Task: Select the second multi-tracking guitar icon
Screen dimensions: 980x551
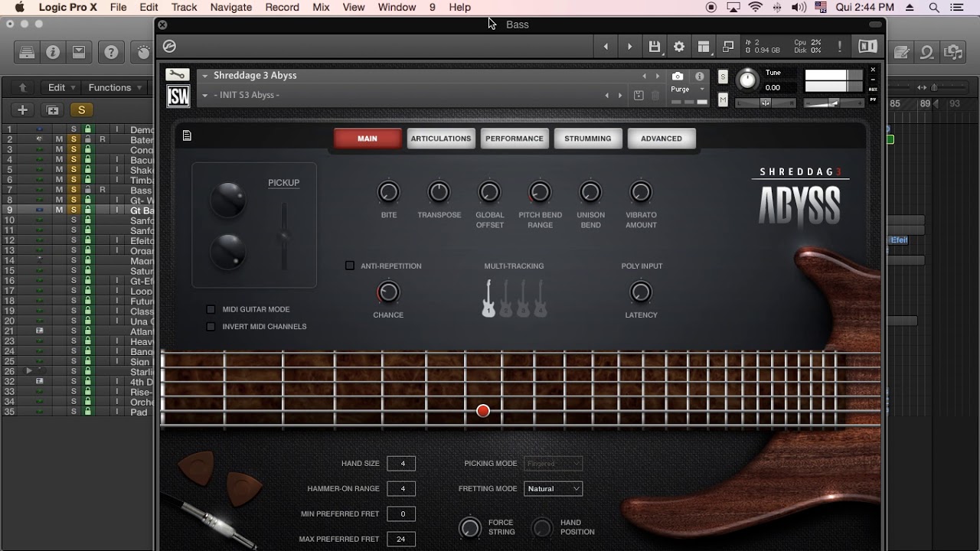Action: click(505, 298)
